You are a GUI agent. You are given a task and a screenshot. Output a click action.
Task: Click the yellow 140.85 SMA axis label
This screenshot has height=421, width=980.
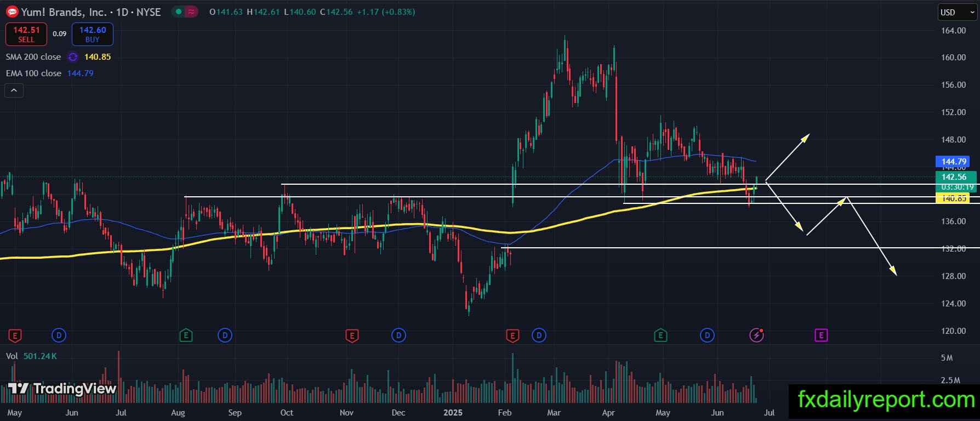point(954,198)
